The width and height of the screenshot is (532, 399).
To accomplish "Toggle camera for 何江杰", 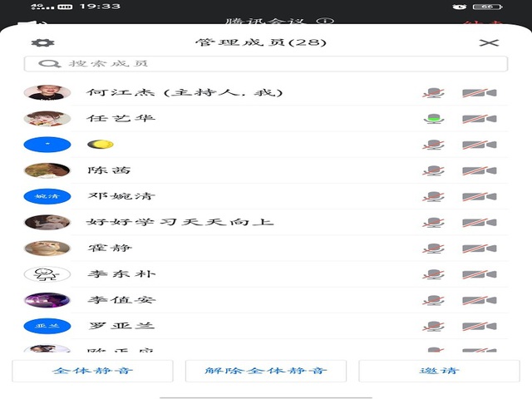I will click(479, 93).
